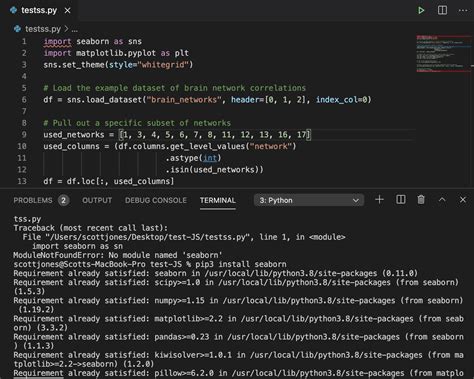Click seaborn (0.11.0) requirement line

coord(215,273)
